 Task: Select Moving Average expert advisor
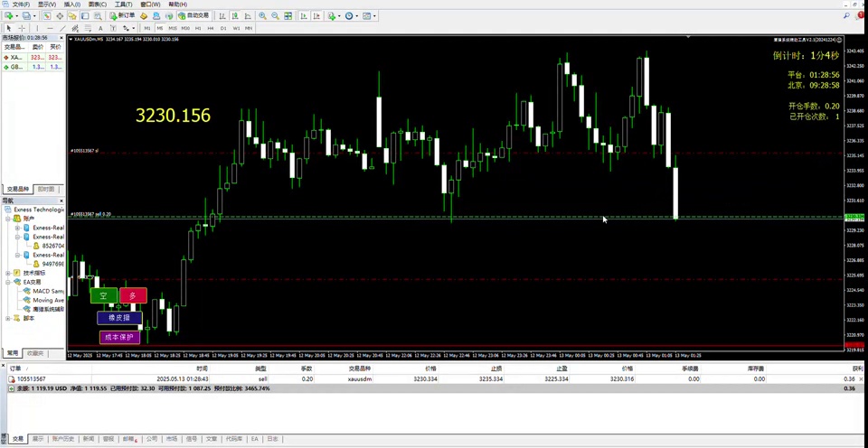coord(43,300)
